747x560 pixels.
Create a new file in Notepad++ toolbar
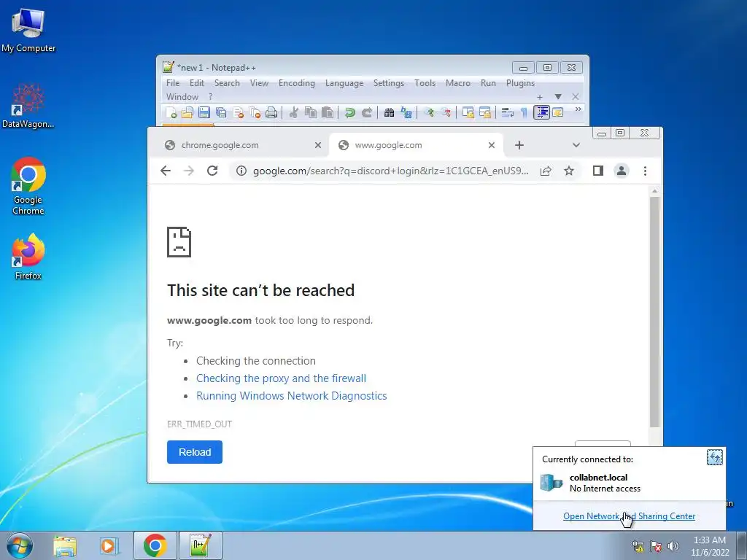pyautogui.click(x=171, y=112)
